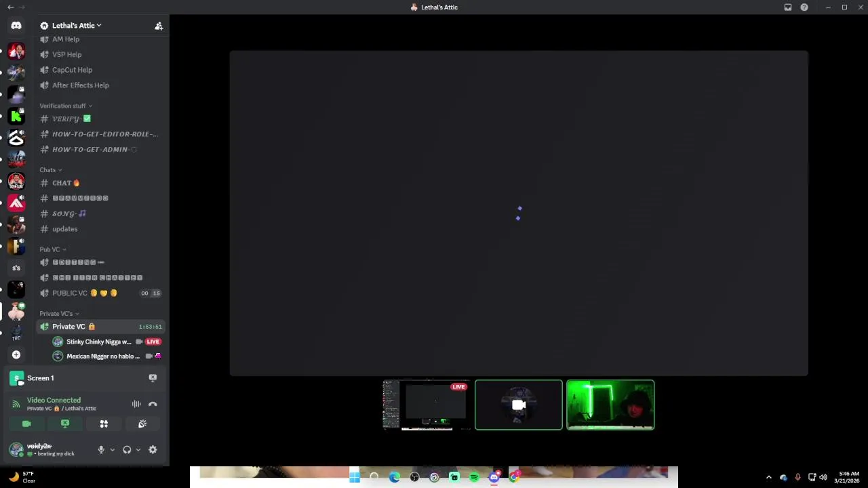
Task: Select the Private VC voice channel
Action: click(x=100, y=327)
